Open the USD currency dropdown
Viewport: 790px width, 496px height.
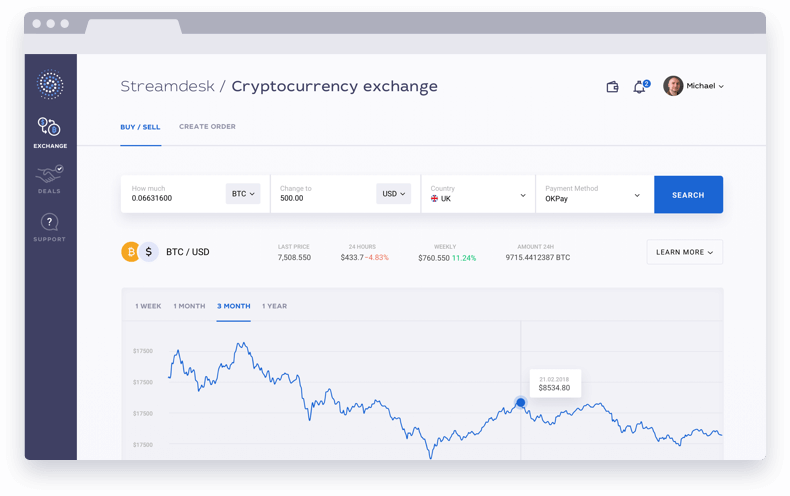(x=393, y=194)
